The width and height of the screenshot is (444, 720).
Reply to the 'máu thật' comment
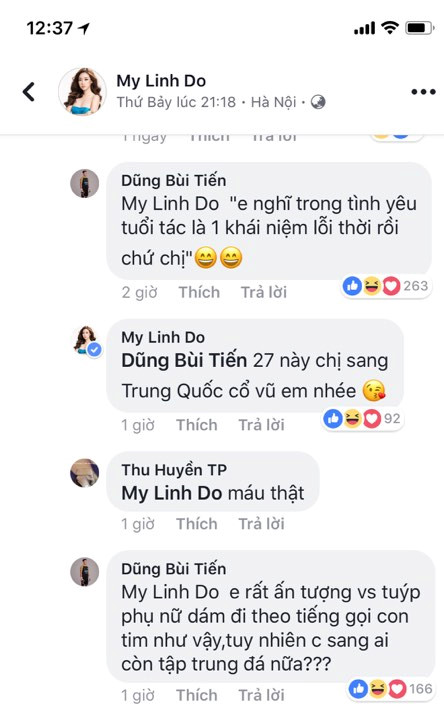tap(261, 523)
